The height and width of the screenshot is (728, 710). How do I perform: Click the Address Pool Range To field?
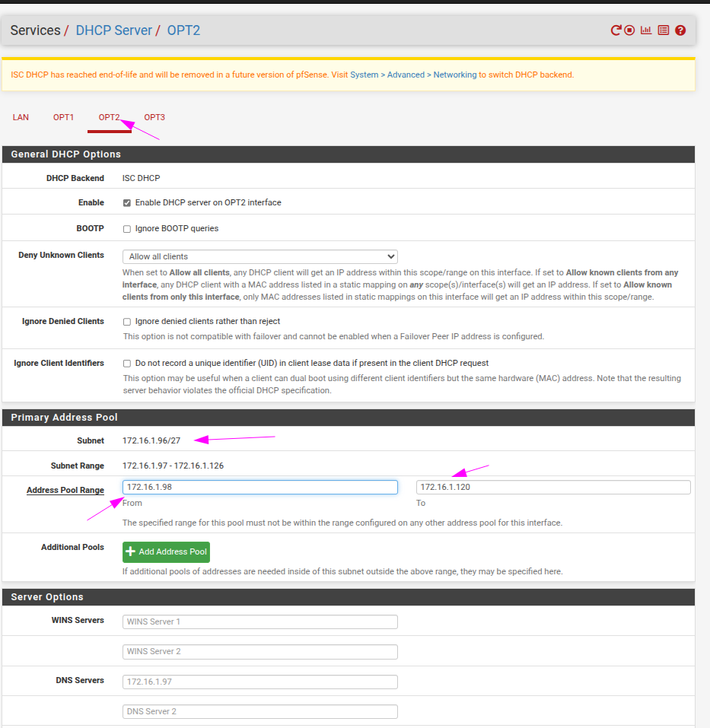coord(553,487)
